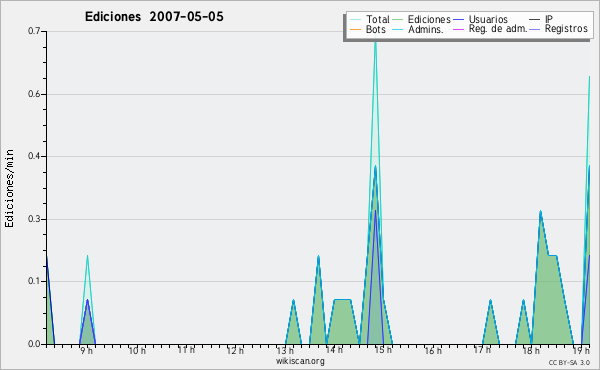Click the wikiscan.org link below the chart
The height and width of the screenshot is (370, 600).
[300, 361]
